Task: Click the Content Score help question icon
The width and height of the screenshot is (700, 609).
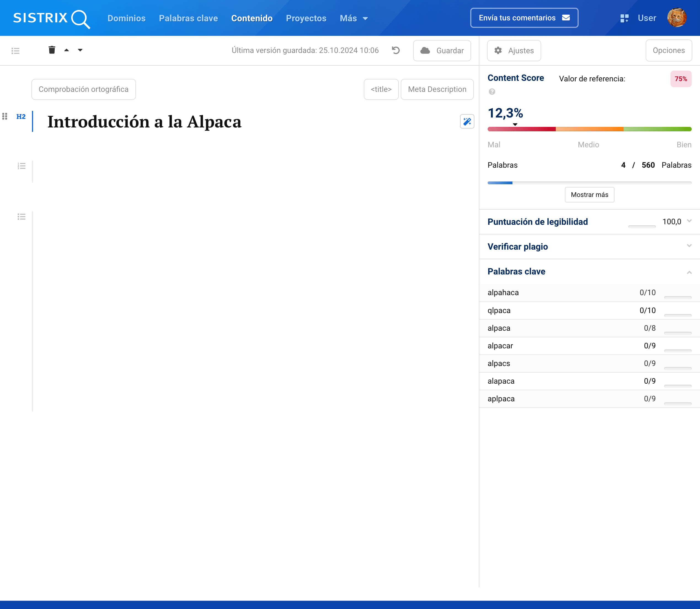Action: [x=492, y=91]
